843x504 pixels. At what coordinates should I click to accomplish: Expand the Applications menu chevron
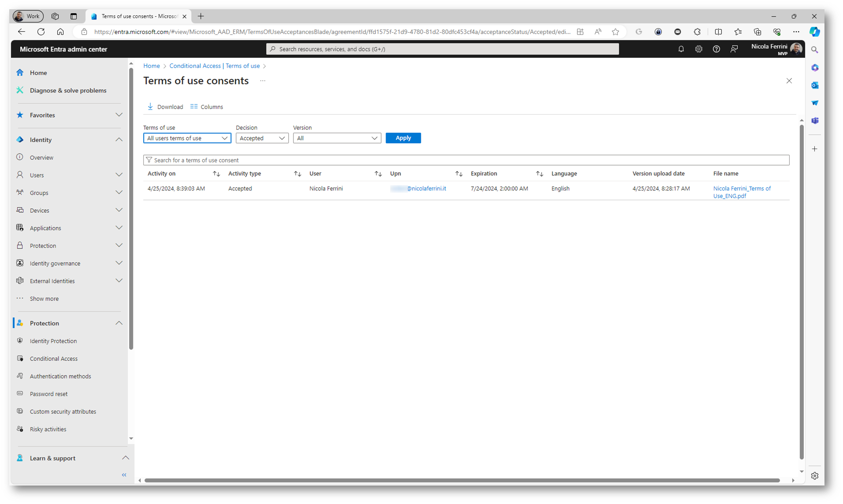pyautogui.click(x=119, y=228)
